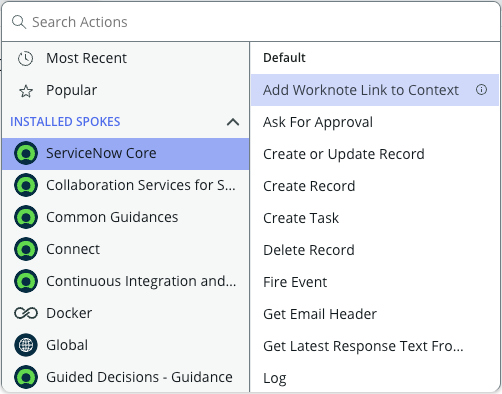Choose the Create or Update Record action

pyautogui.click(x=375, y=154)
